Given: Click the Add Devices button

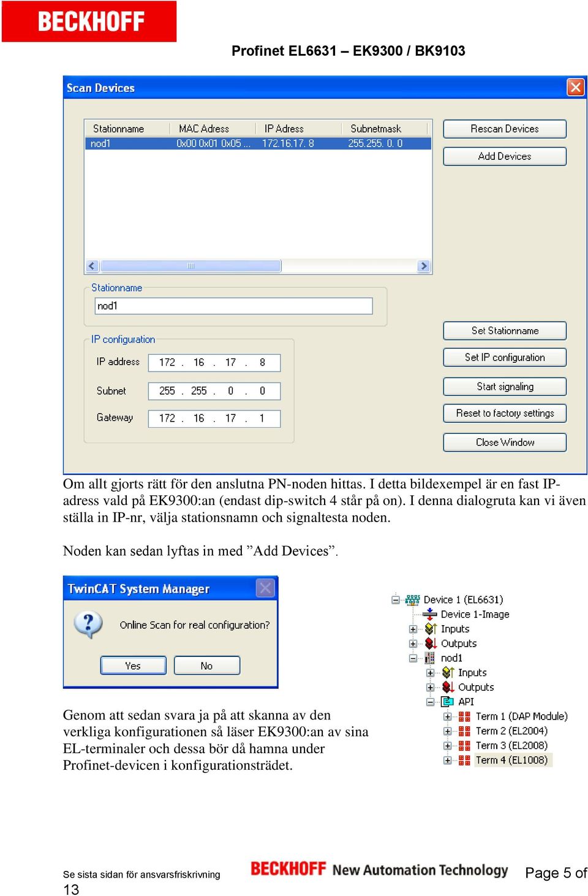Looking at the screenshot, I should [505, 156].
